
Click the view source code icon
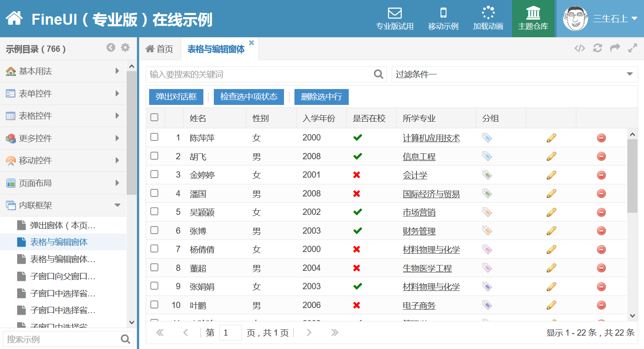pos(580,48)
